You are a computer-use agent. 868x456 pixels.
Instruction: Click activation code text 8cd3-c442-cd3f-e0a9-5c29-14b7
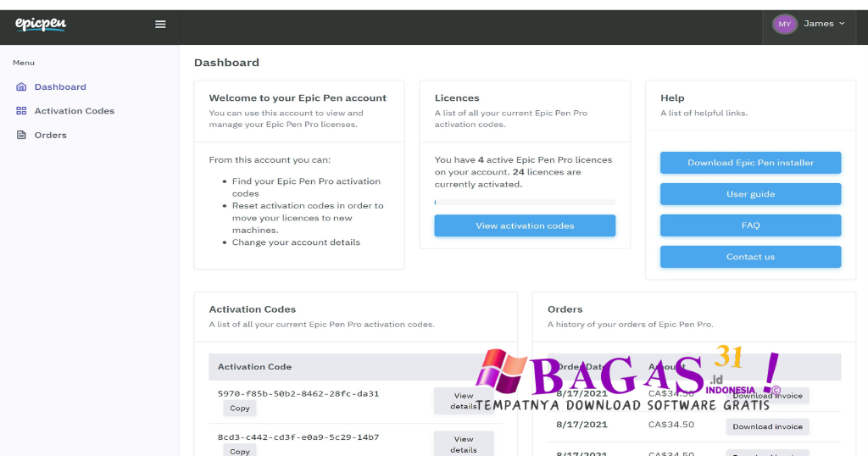coord(298,437)
